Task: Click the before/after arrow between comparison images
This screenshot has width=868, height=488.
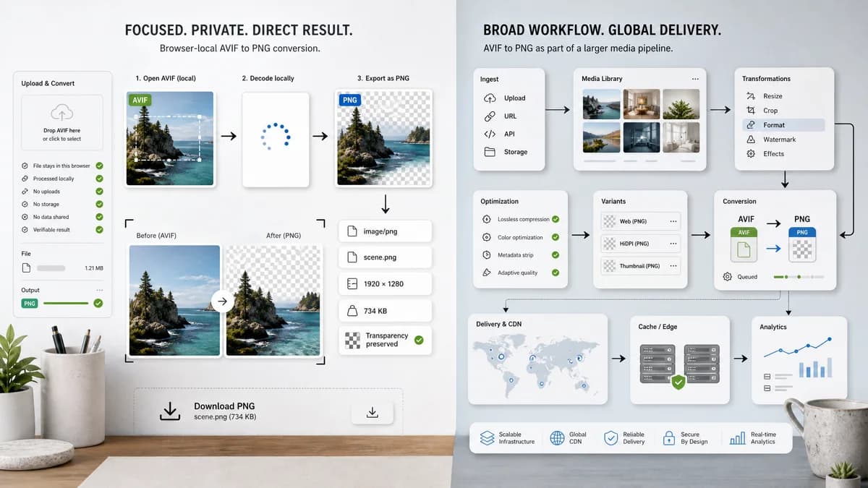Action: pyautogui.click(x=222, y=301)
